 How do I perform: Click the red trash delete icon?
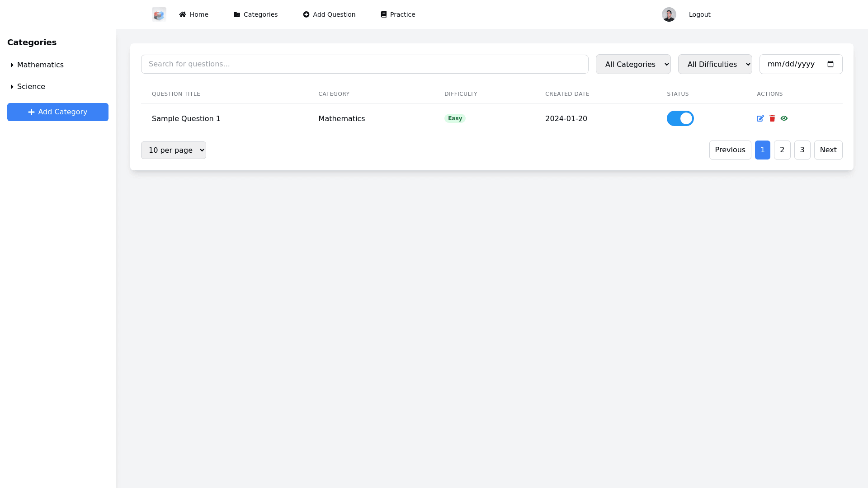click(772, 118)
